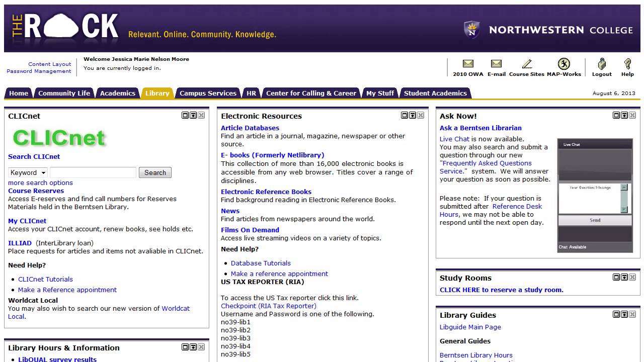Viewport: 644px width, 362px height.
Task: Open the Help question mark icon
Action: coord(627,64)
